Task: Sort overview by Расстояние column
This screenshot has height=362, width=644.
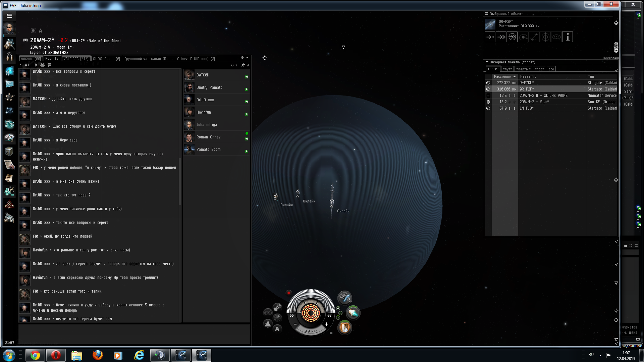Action: click(x=505, y=76)
